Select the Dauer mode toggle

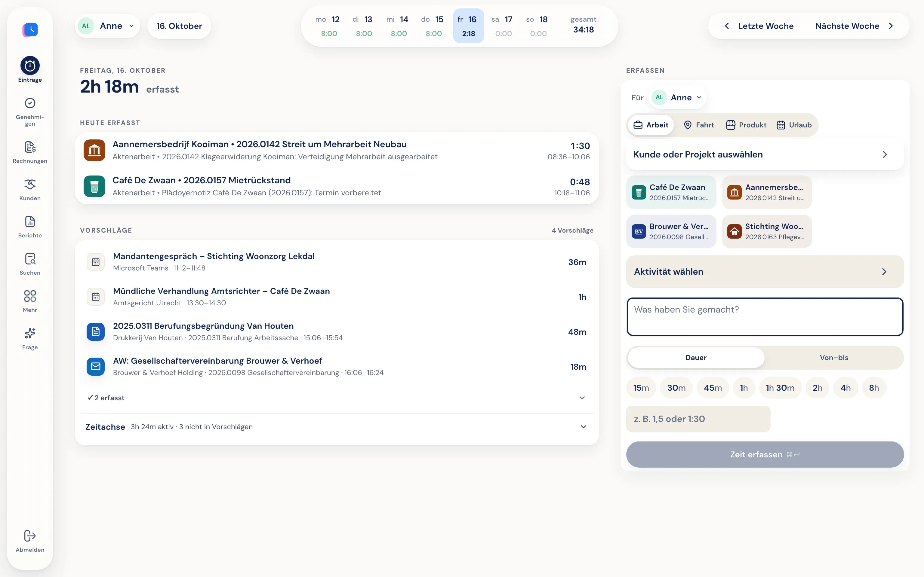pyautogui.click(x=696, y=358)
